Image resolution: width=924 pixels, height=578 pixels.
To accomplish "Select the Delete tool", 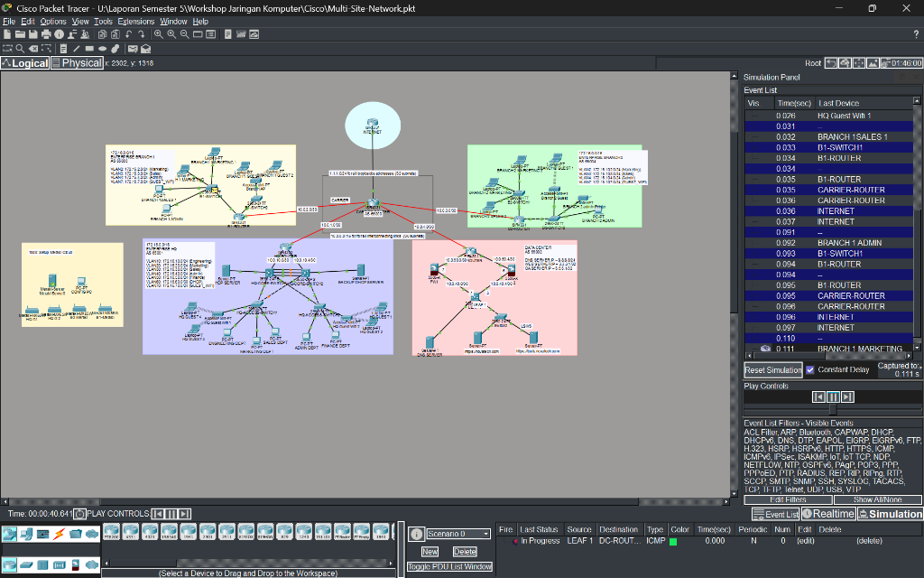I will (33, 49).
